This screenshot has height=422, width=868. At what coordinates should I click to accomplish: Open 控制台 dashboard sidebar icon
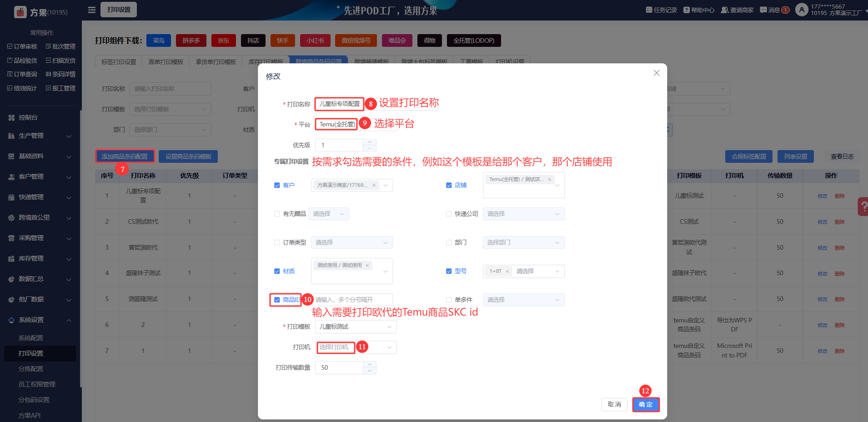(x=11, y=117)
